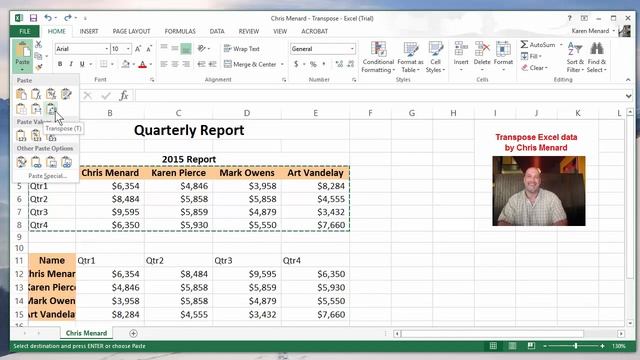640x360 pixels.
Task: Click Sort & Filter button
Action: 575,57
